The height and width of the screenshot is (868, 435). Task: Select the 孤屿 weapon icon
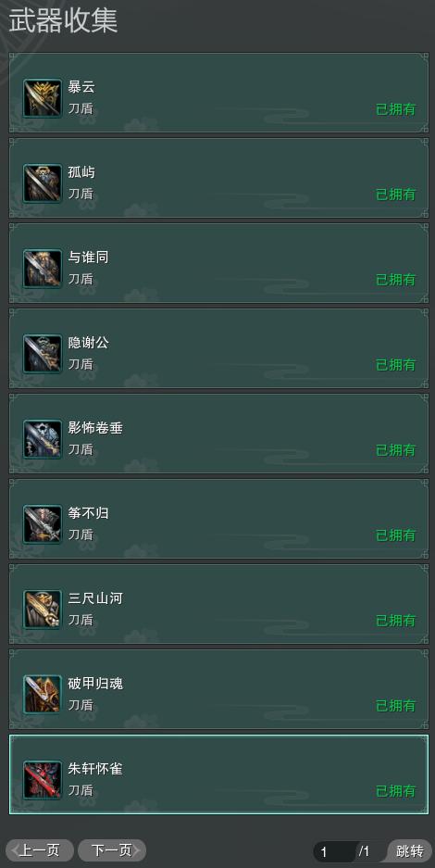tap(43, 183)
